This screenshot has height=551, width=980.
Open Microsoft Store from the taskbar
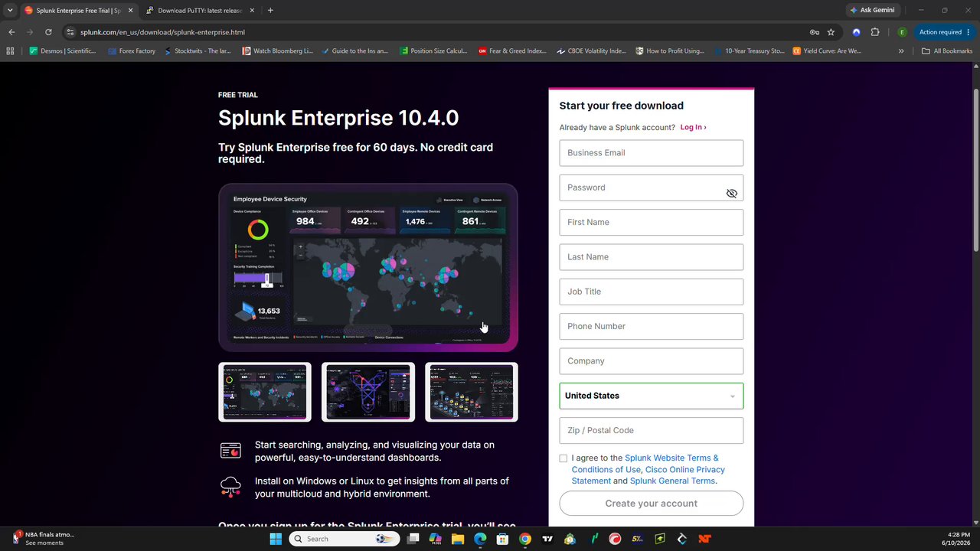point(502,539)
